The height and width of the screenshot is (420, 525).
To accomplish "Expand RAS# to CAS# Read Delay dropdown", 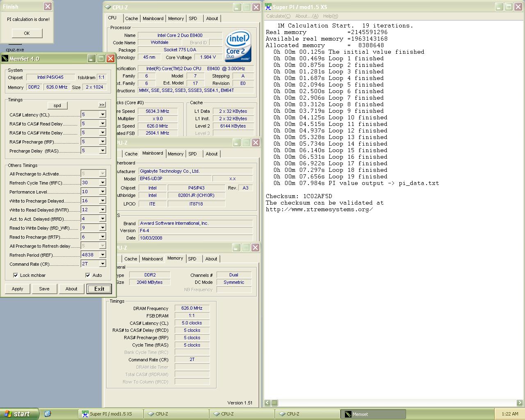I will pyautogui.click(x=103, y=123).
